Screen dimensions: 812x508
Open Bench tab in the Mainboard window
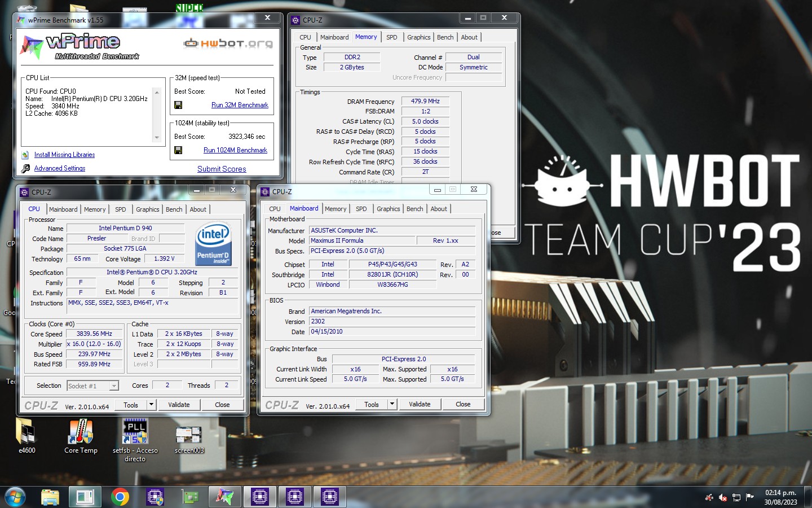click(x=414, y=209)
